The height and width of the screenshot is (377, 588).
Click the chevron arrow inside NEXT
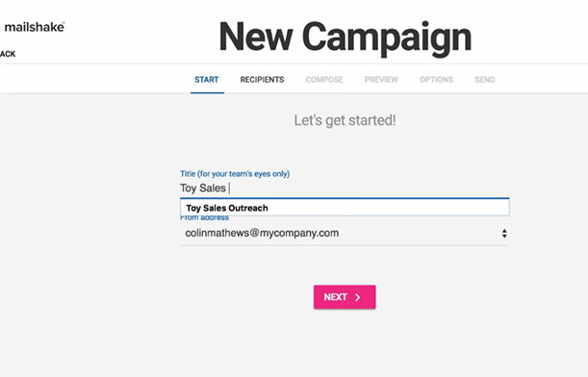(x=358, y=297)
